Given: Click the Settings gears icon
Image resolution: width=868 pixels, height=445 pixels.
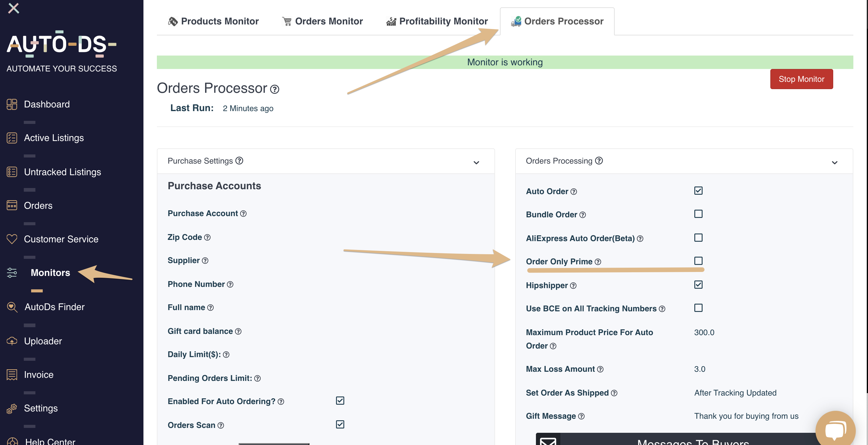Looking at the screenshot, I should coord(12,408).
